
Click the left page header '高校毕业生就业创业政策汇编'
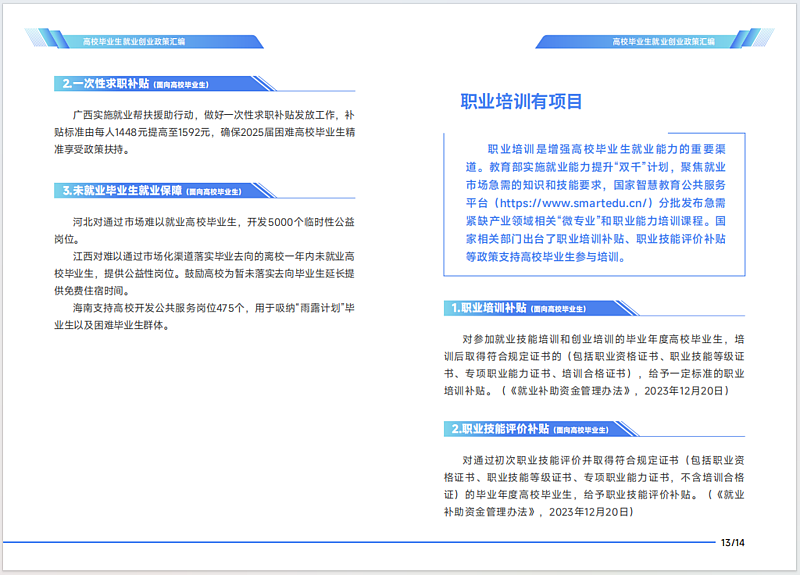pyautogui.click(x=133, y=42)
